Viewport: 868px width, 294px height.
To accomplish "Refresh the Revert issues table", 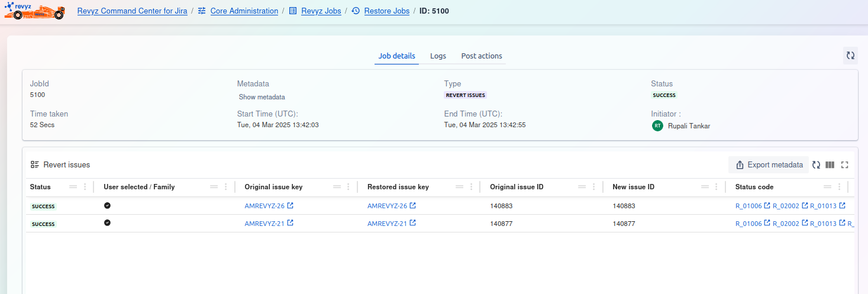I will (x=816, y=165).
